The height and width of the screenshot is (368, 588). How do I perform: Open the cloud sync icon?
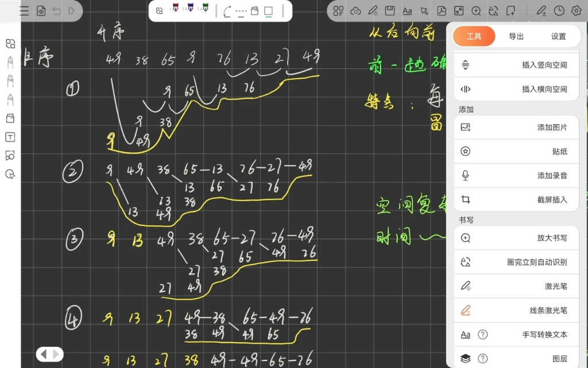tap(355, 11)
